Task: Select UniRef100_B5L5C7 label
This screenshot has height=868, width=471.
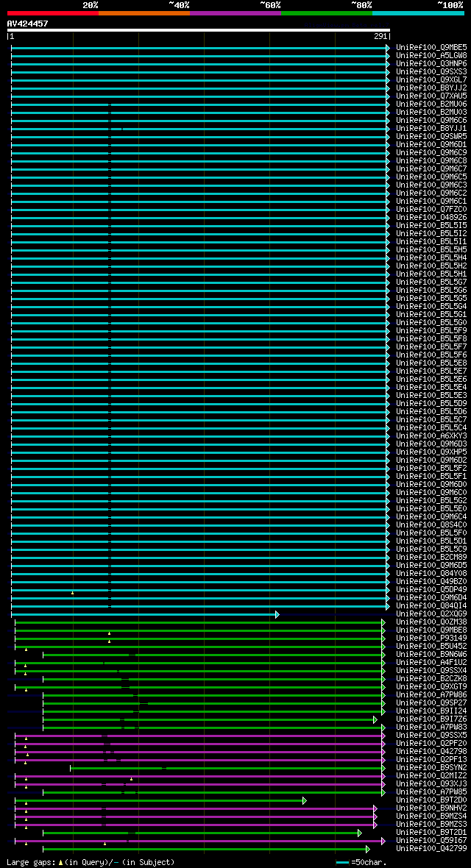Action: (x=432, y=419)
